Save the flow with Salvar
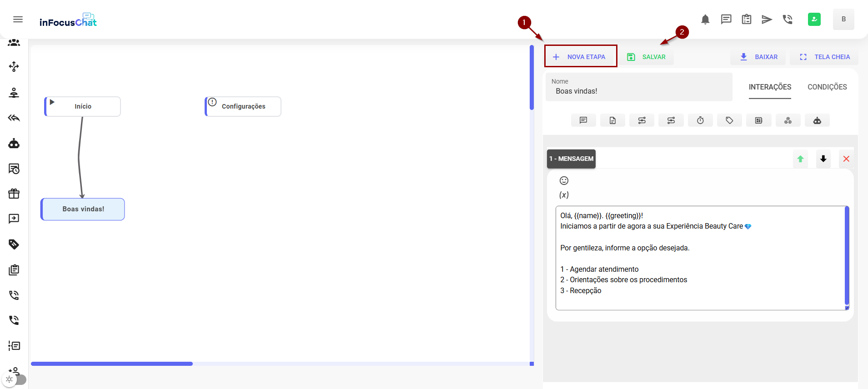This screenshot has width=868, height=389. click(647, 57)
